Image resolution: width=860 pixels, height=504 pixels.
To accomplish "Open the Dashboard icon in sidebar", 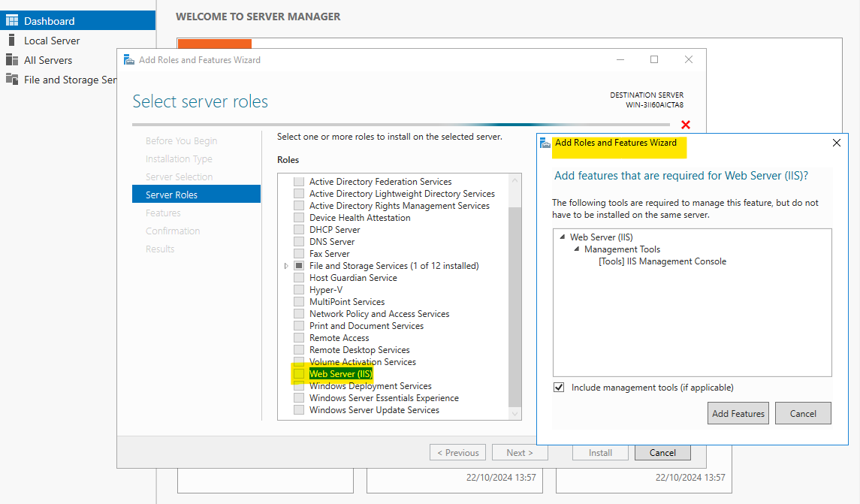I will coord(12,21).
